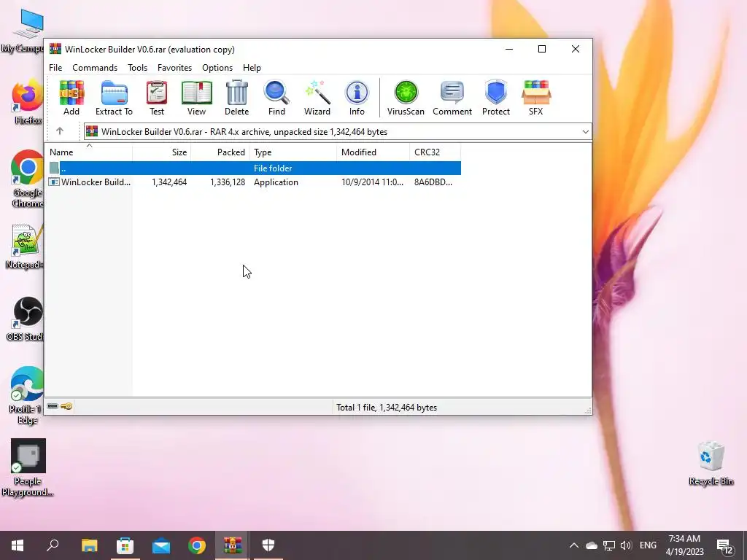Click the '1,342,464' size cell
The image size is (747, 560).
[x=169, y=182]
